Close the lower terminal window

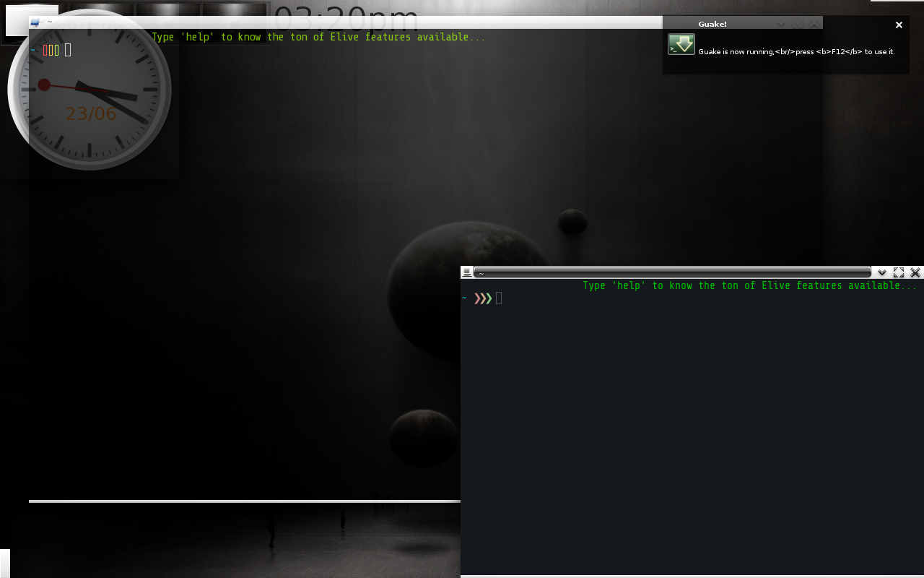(x=915, y=272)
